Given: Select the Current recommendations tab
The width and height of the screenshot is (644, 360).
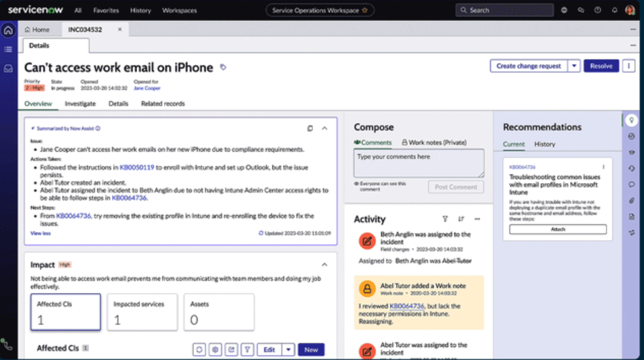Looking at the screenshot, I should (x=514, y=144).
